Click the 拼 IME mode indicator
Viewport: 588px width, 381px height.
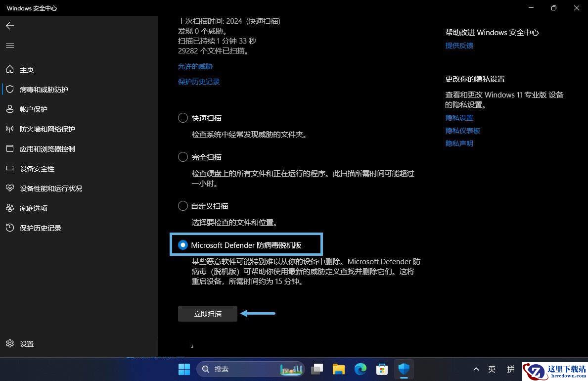point(511,369)
